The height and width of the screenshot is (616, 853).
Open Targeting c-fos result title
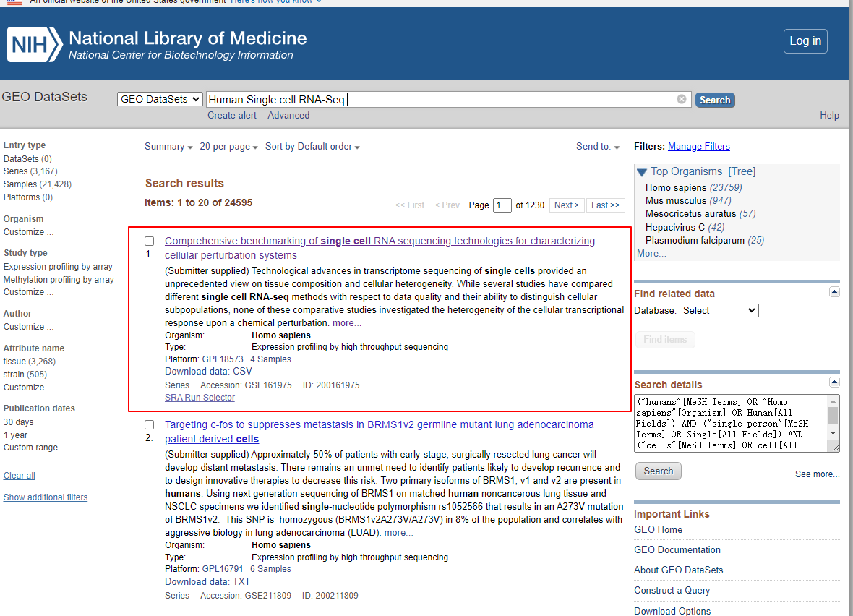[380, 432]
